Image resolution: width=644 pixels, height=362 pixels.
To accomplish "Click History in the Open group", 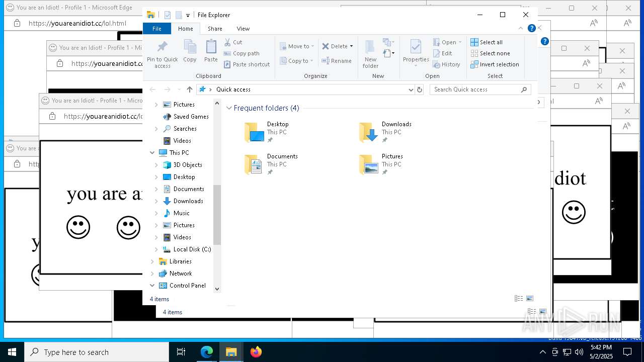I will point(446,64).
